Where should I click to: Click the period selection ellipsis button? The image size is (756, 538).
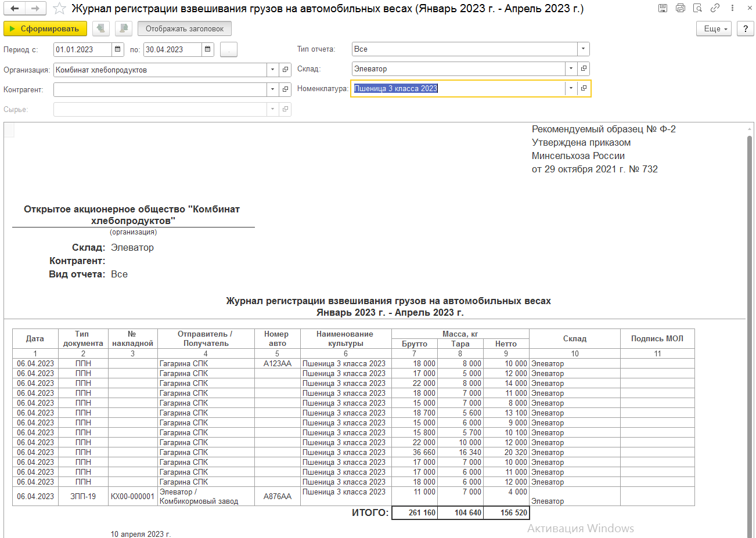229,49
